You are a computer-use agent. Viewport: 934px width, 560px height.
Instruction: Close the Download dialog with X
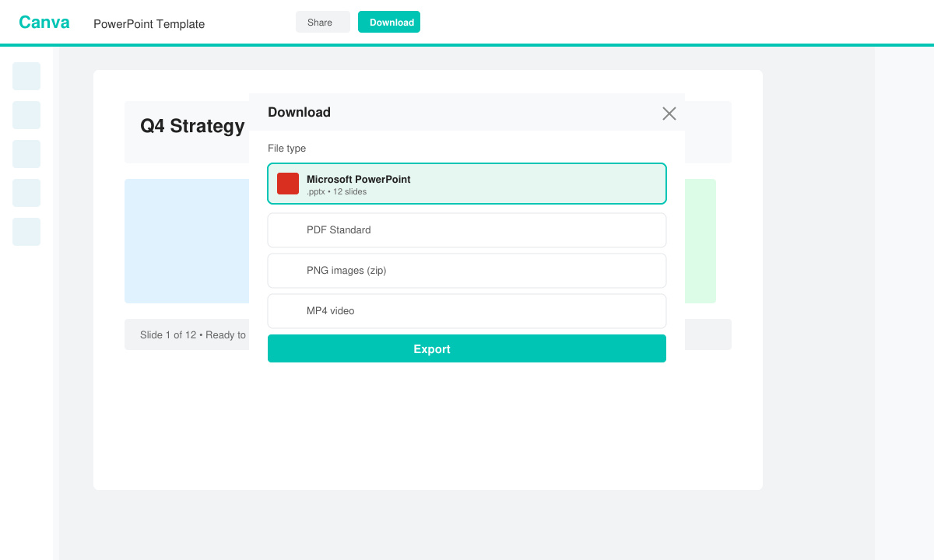[669, 114]
